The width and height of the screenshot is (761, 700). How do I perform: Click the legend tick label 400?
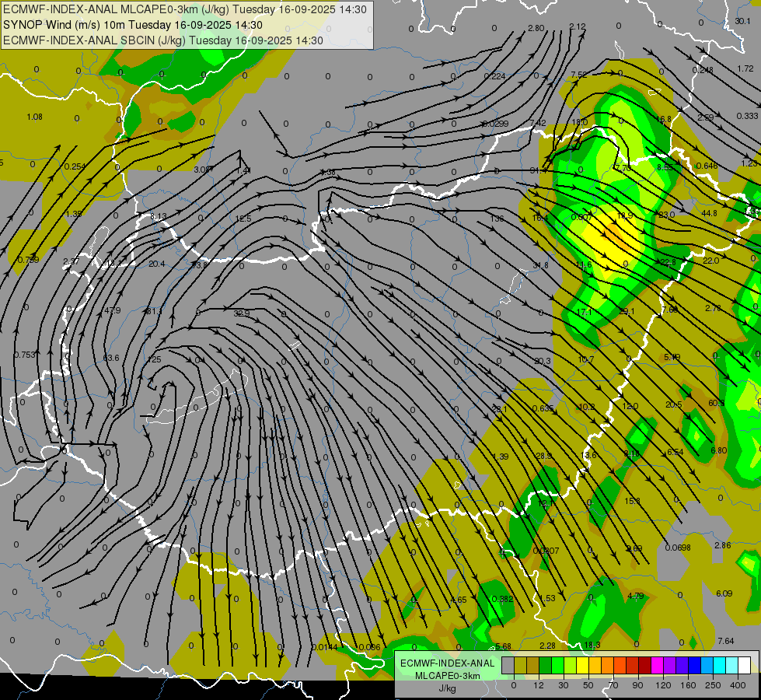click(x=738, y=685)
